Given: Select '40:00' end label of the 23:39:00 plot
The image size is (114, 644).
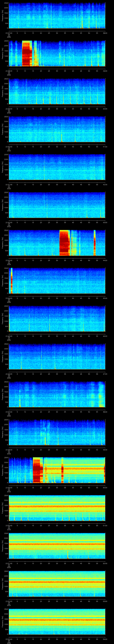Looking at the screenshot, I should 105,109.
